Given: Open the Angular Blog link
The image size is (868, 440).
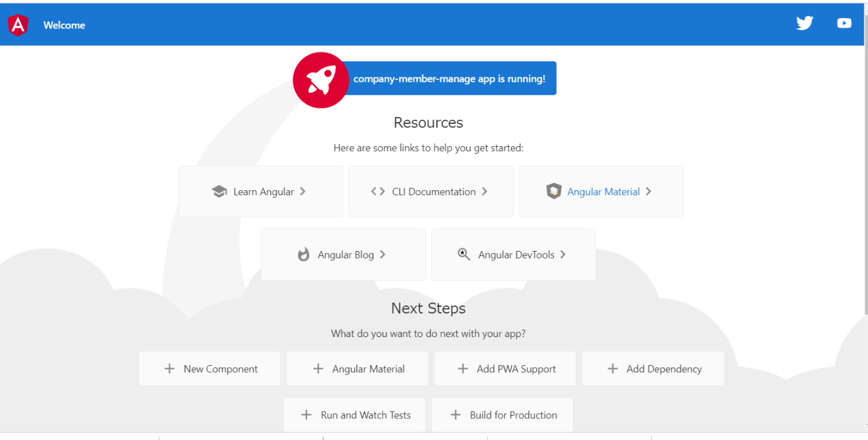Looking at the screenshot, I should click(343, 254).
